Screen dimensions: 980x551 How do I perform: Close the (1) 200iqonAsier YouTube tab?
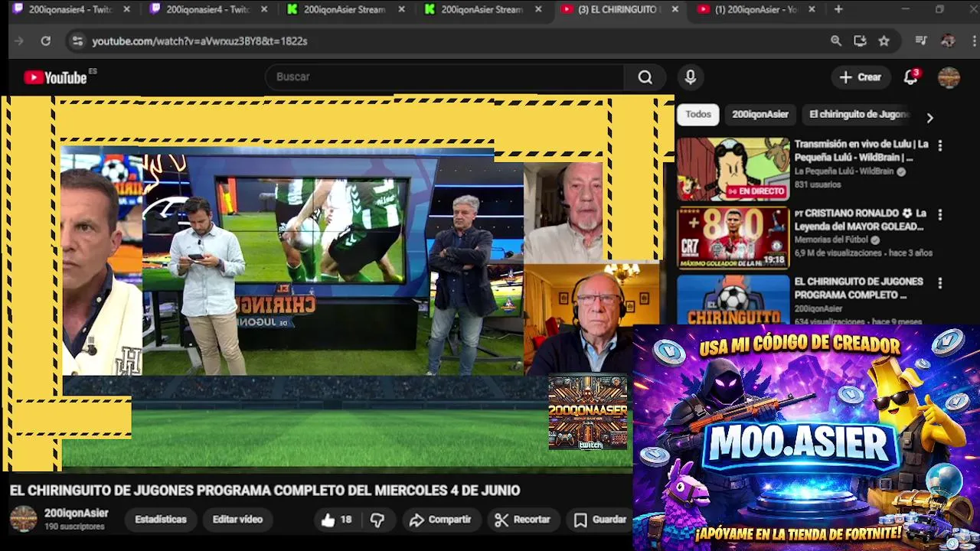[x=812, y=9]
